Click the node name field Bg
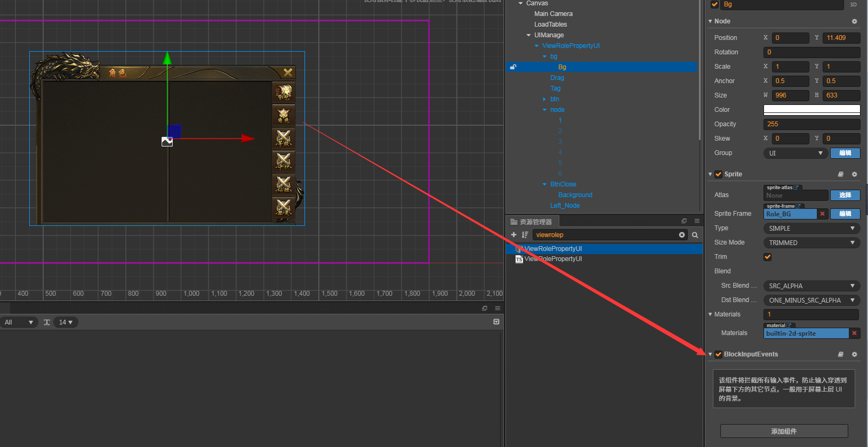Viewport: 868px width, 447px height. click(x=782, y=4)
